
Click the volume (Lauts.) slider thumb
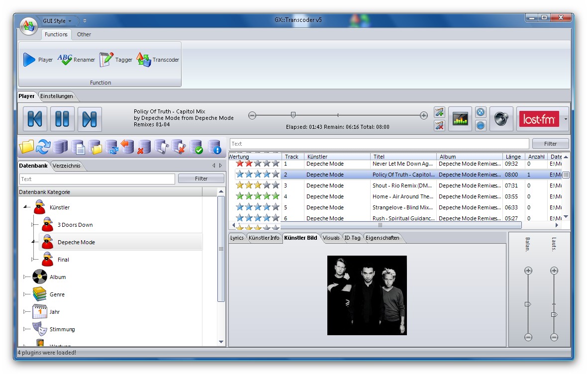click(x=554, y=314)
